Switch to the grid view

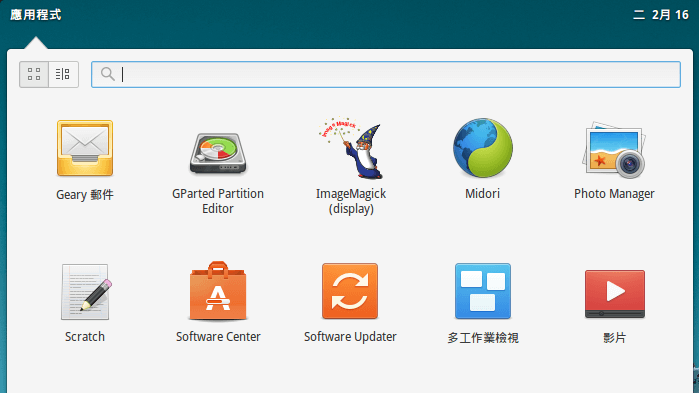coord(34,74)
